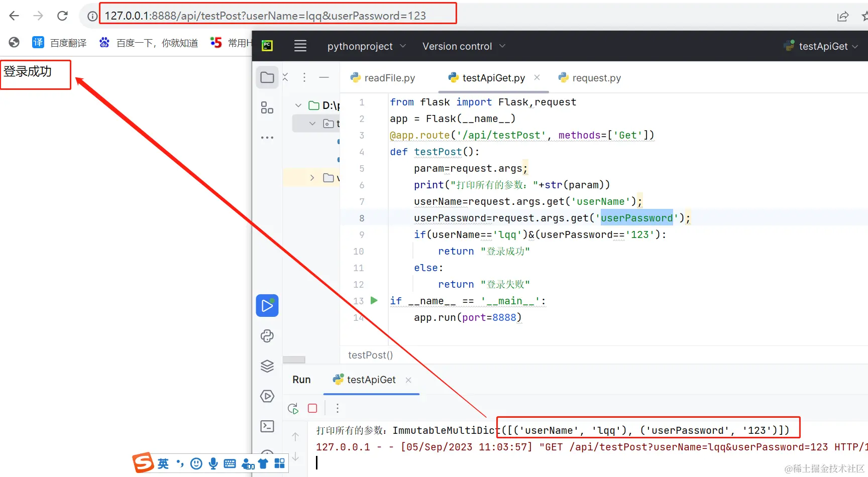Click the 打印所有的参数 console output line
868x477 pixels.
(x=553, y=430)
